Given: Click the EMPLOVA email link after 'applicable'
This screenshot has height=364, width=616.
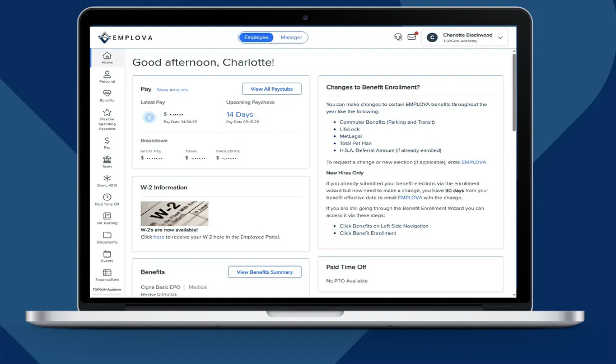Looking at the screenshot, I should pos(474,162).
